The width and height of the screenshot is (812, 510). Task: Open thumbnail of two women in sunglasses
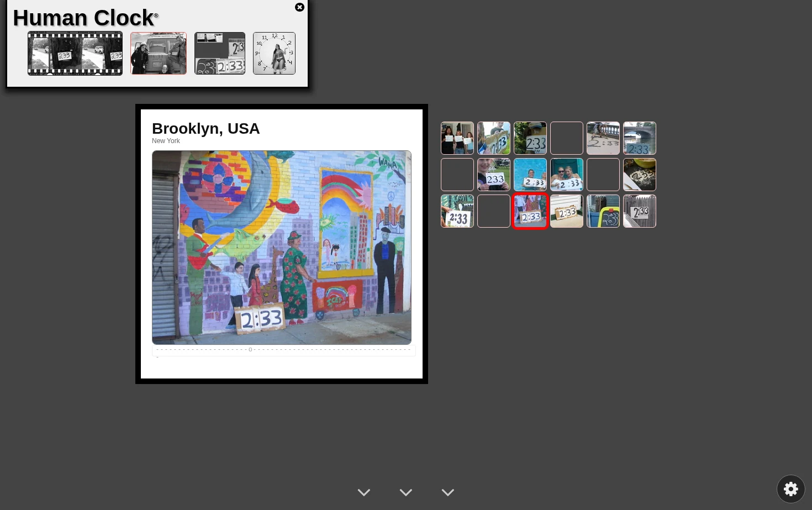coord(567,175)
